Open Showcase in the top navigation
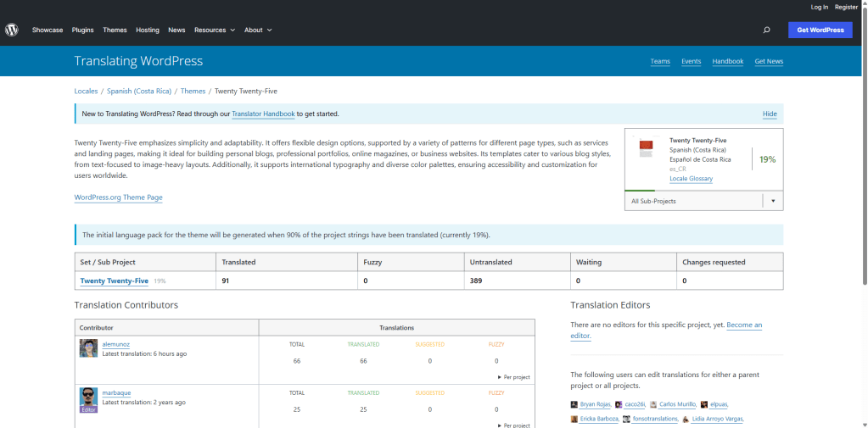This screenshot has height=428, width=868. pyautogui.click(x=47, y=30)
